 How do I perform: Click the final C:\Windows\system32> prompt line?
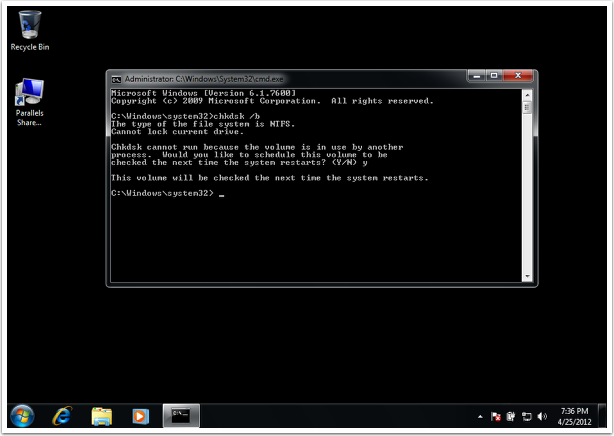[x=168, y=193]
